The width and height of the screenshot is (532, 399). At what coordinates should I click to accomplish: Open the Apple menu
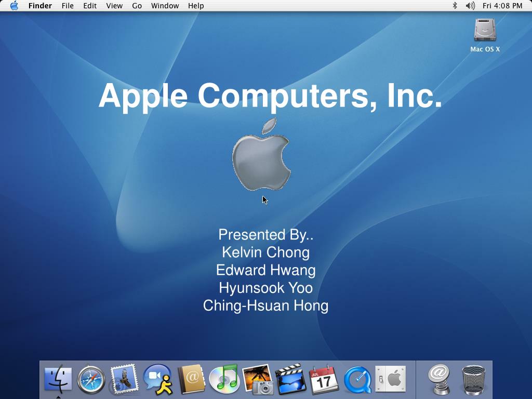(x=14, y=6)
